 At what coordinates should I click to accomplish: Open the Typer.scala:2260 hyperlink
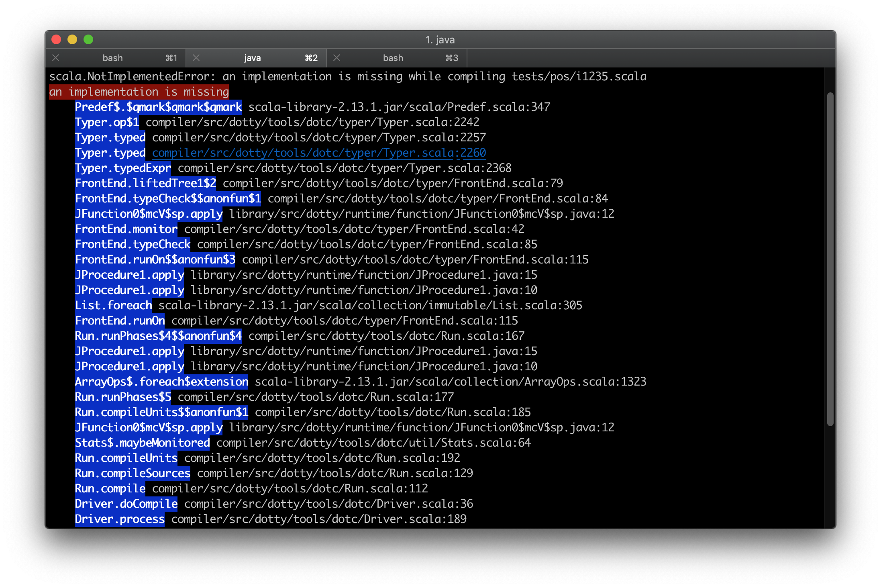pyautogui.click(x=319, y=153)
